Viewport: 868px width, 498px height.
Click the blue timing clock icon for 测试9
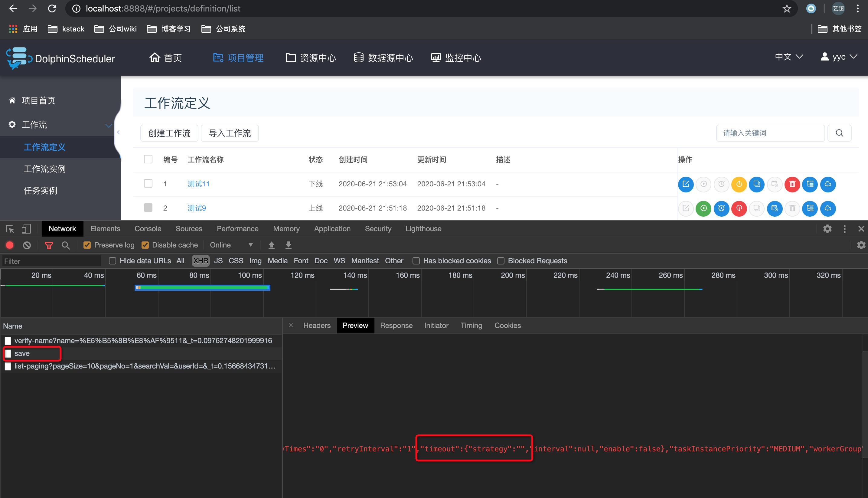click(721, 208)
